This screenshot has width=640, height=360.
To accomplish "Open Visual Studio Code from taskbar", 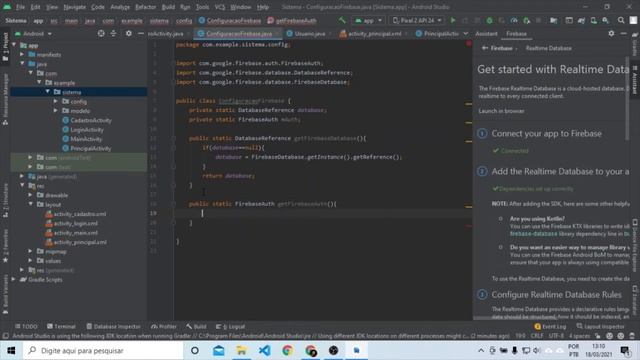I will pos(264,350).
